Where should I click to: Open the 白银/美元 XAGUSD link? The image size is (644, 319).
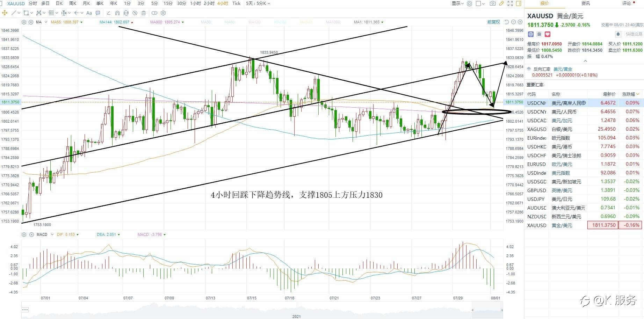pos(562,129)
